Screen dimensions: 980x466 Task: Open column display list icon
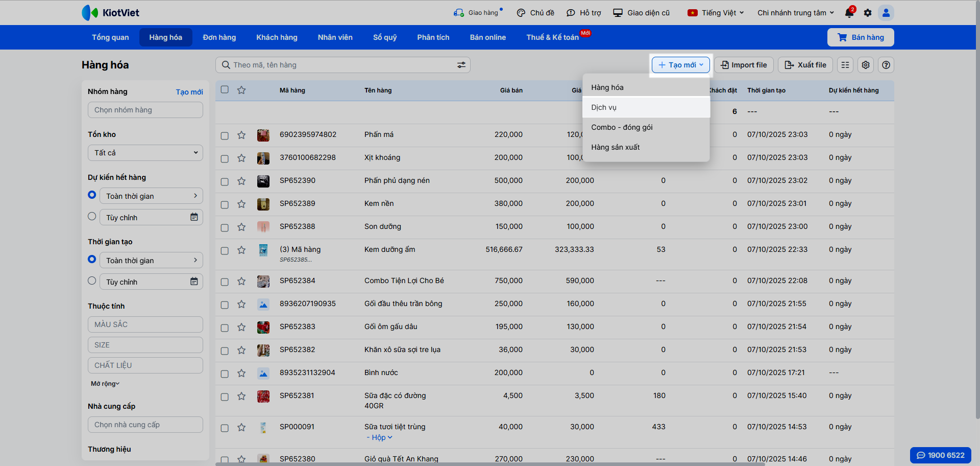845,65
